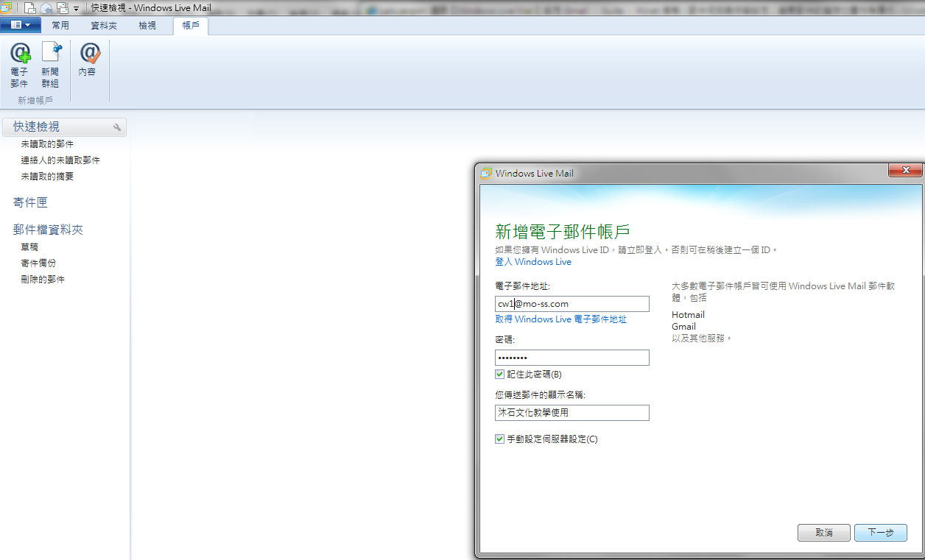Focus the 顯示名稱 display name field
The width and height of the screenshot is (925, 560).
[572, 413]
